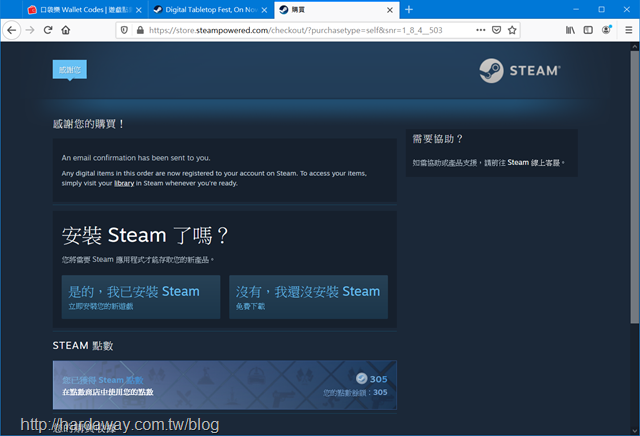Select the 購買 Steam tab
This screenshot has width=640, height=436.
pyautogui.click(x=337, y=10)
